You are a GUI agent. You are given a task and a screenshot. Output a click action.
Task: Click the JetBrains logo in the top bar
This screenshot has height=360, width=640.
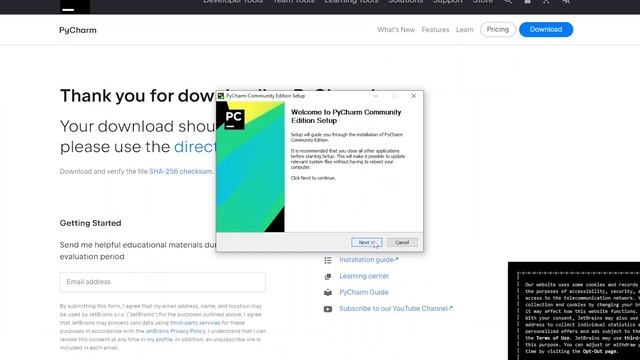[75, 6]
